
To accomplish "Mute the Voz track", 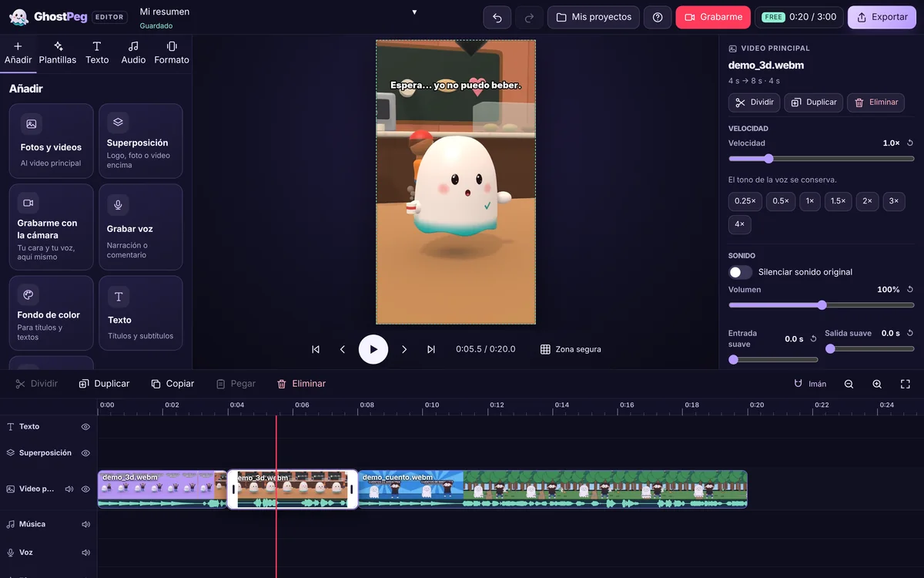I will point(85,553).
